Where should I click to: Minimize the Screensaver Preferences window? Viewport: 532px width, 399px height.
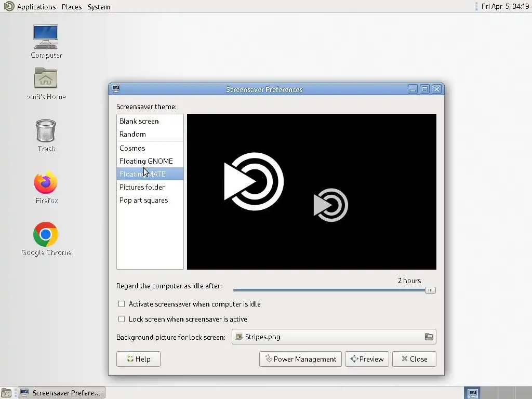(413, 89)
